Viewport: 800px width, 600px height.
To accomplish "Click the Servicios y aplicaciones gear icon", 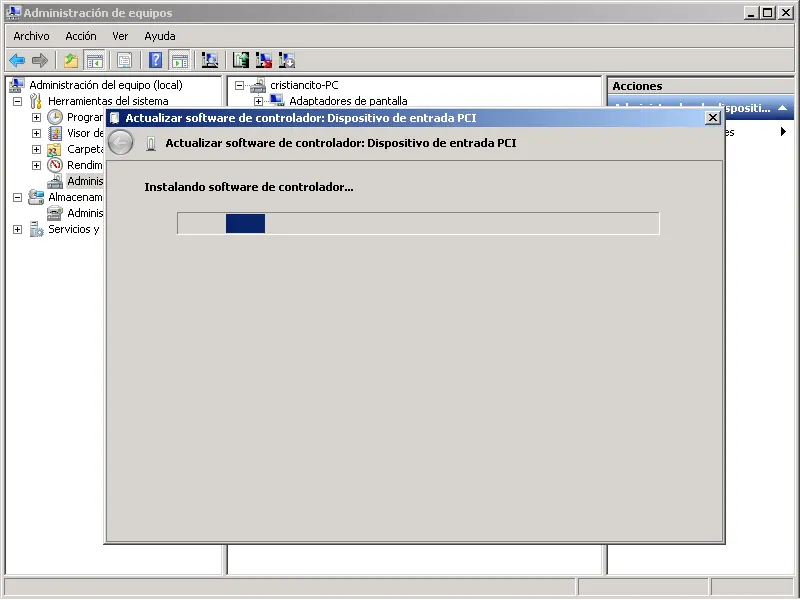I will (36, 229).
